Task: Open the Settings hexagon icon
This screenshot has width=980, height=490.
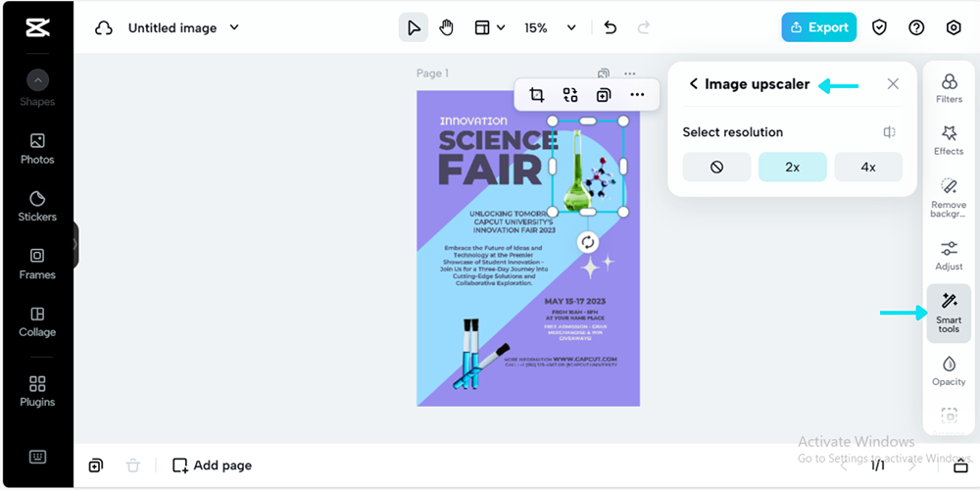Action: (954, 27)
